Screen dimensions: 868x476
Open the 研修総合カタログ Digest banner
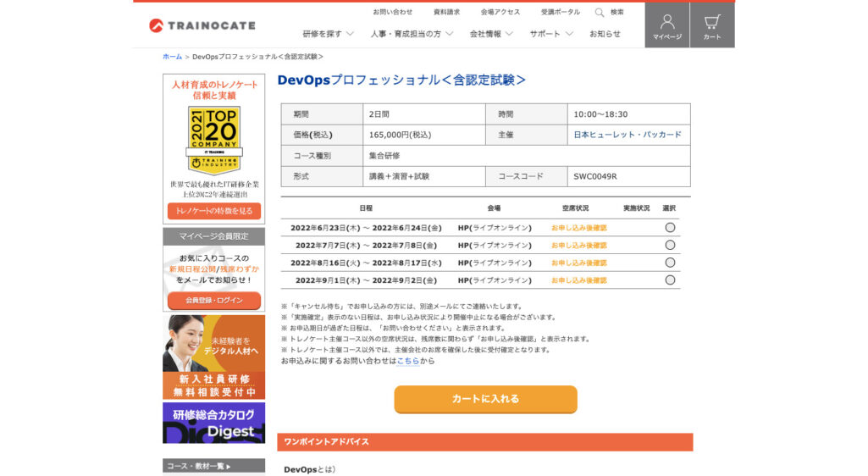click(x=213, y=423)
